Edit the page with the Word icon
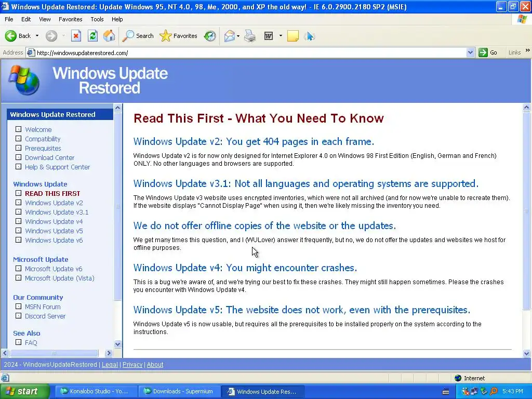This screenshot has height=399, width=532. (269, 36)
